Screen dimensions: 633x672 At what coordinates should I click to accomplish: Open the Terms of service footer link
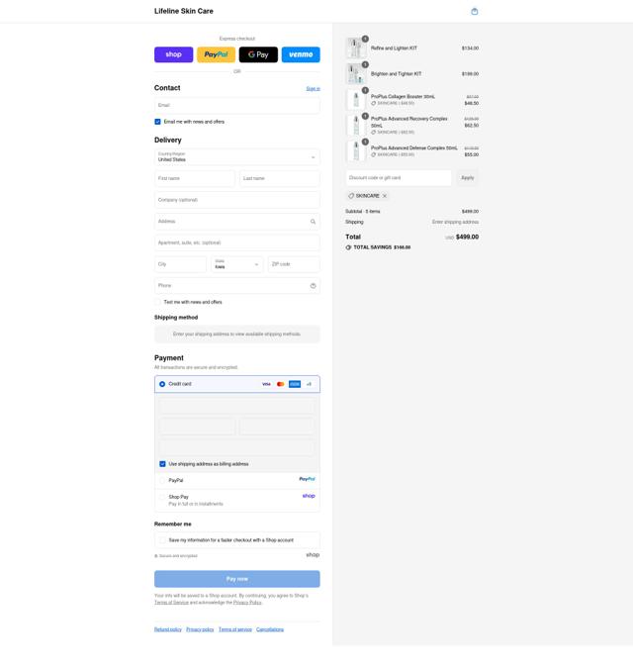235,629
